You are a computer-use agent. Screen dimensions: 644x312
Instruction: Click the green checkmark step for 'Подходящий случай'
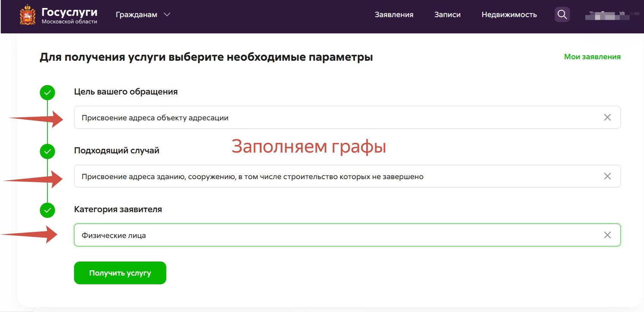(47, 151)
